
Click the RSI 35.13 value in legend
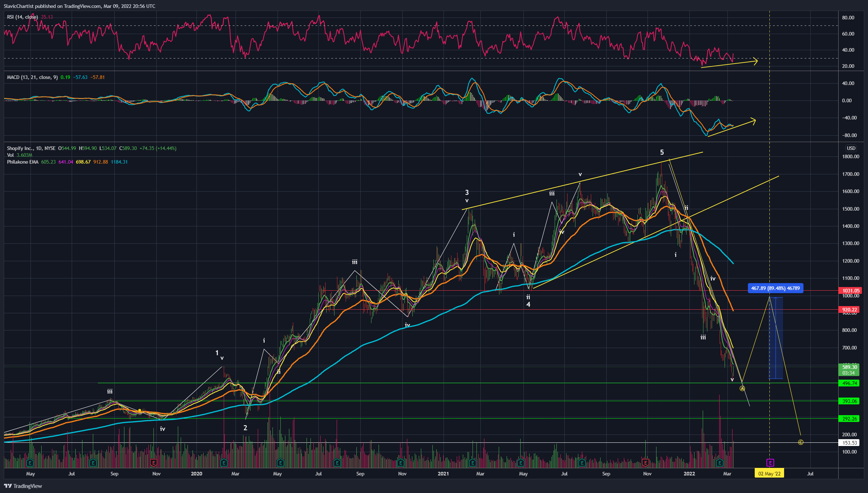pyautogui.click(x=47, y=17)
